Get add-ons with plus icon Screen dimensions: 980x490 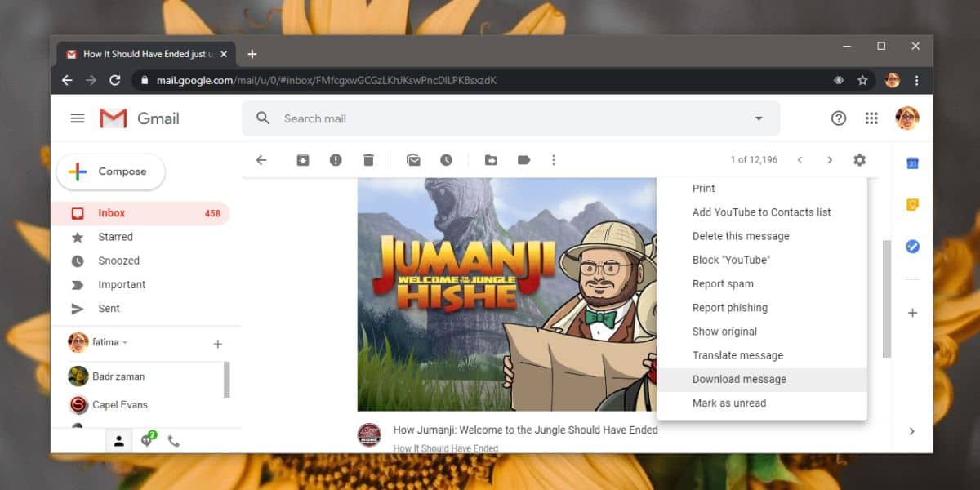click(913, 313)
